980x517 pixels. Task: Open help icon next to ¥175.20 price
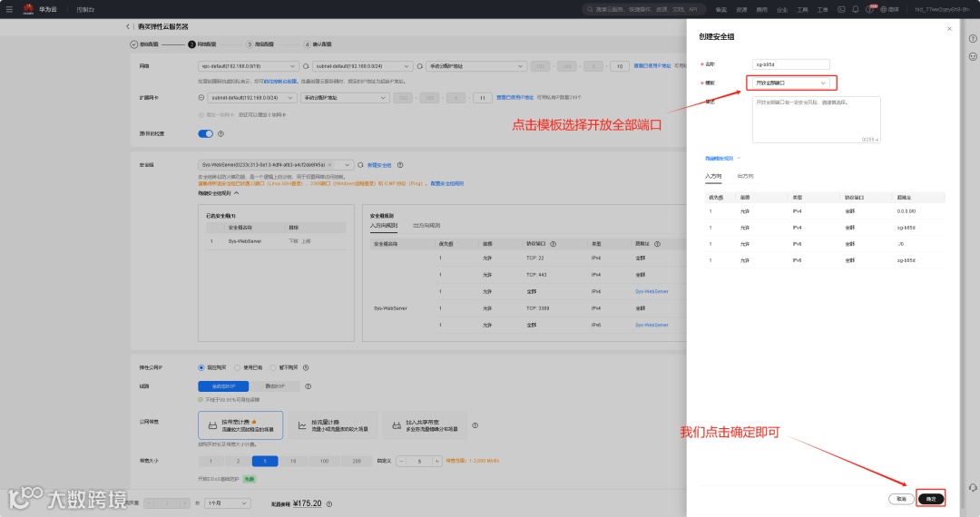pyautogui.click(x=329, y=504)
